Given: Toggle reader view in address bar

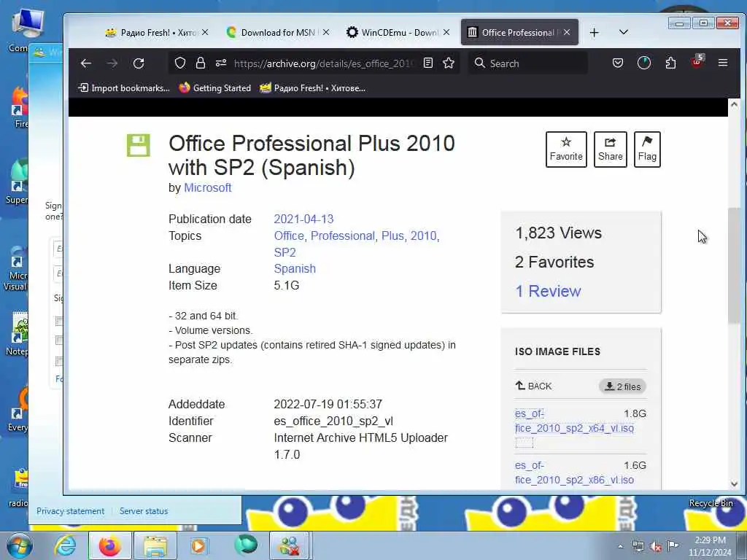Looking at the screenshot, I should 427,63.
